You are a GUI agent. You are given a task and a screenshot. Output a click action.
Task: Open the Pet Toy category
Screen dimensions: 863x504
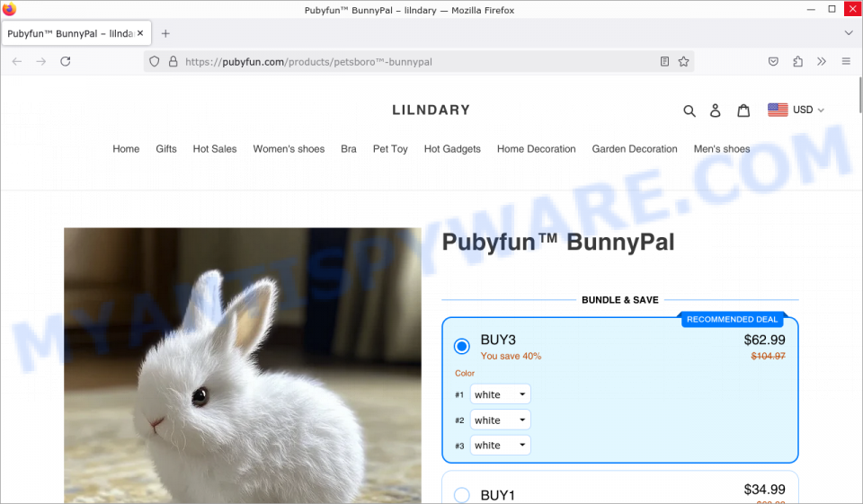click(390, 149)
